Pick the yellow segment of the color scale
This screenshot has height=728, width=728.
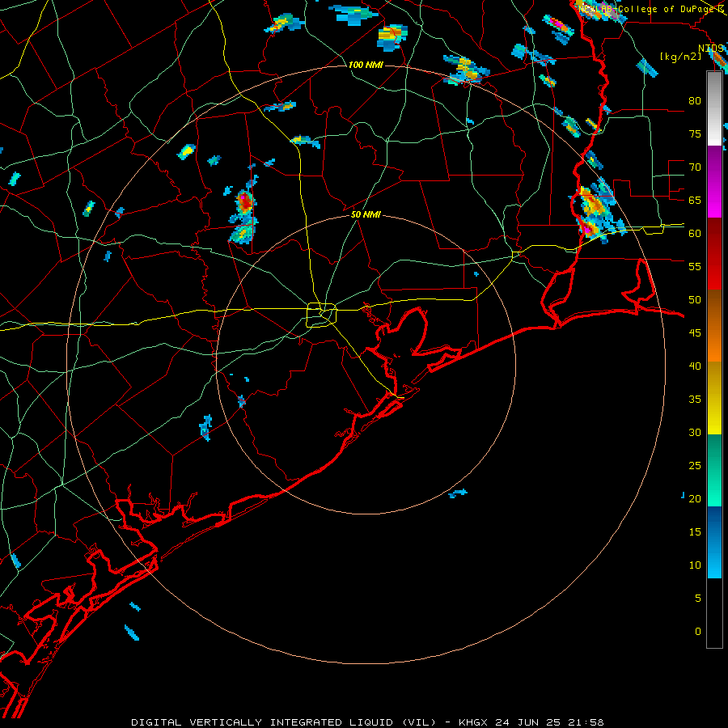(x=714, y=398)
